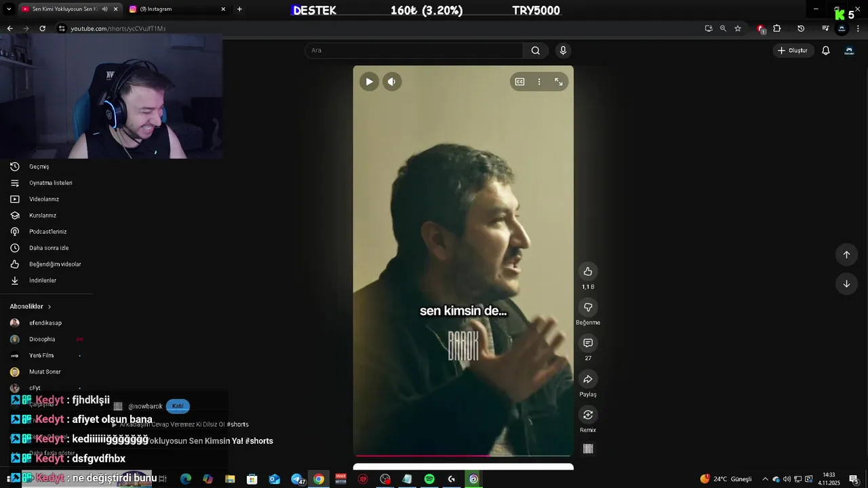
Task: Open File Explorer from the taskbar
Action: (x=230, y=479)
